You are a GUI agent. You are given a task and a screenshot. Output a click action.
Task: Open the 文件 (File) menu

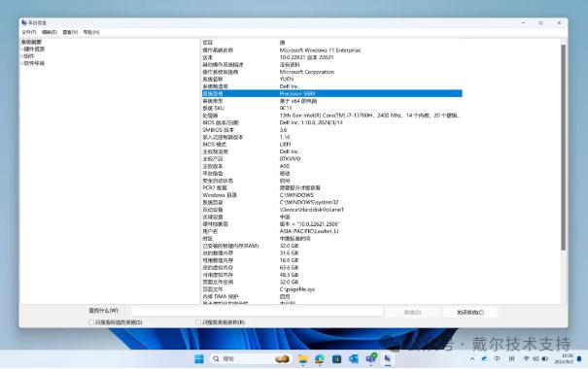(x=29, y=32)
